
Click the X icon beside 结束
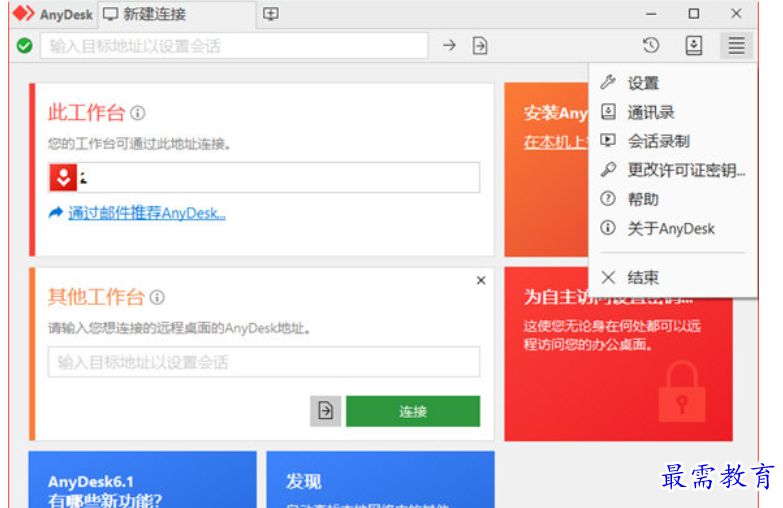[608, 277]
